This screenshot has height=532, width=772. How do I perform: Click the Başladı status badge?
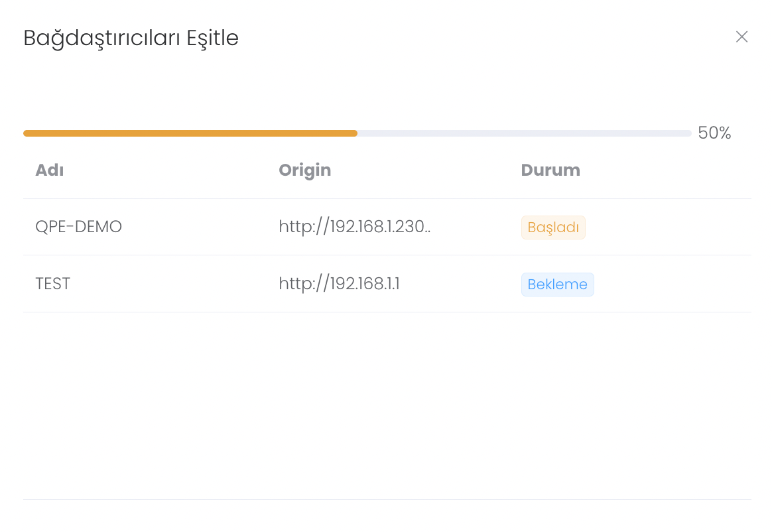pyautogui.click(x=553, y=228)
